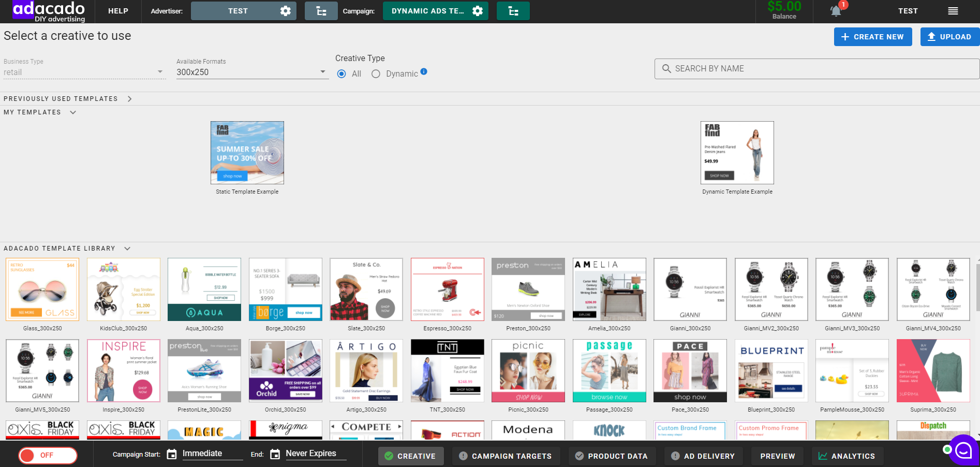Open the Campaign settings gear icon
Viewport: 980px width, 467px height.
tap(478, 11)
